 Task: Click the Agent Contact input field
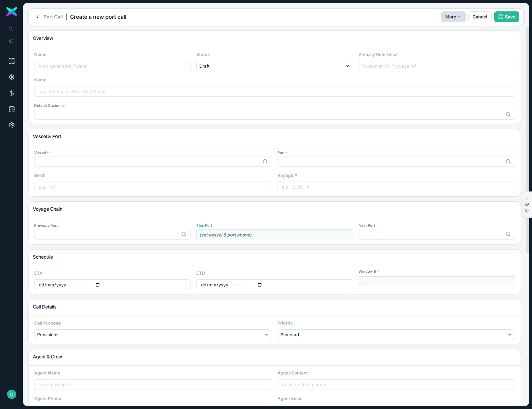tap(396, 385)
